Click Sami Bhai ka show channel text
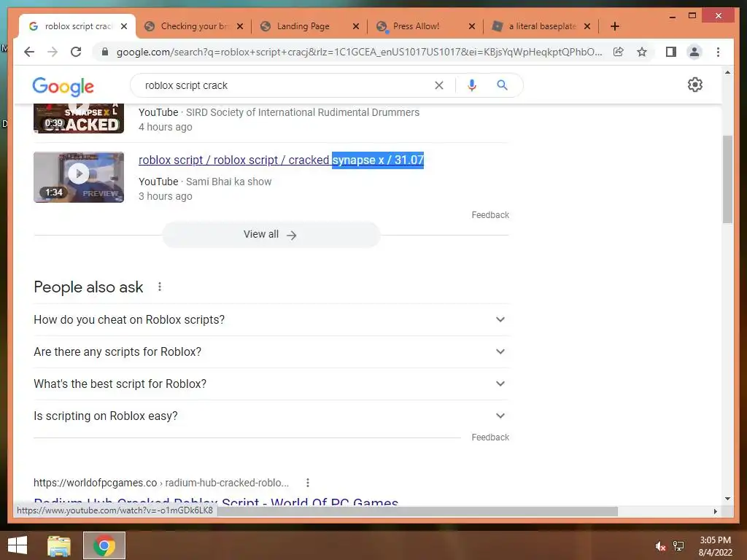This screenshot has width=747, height=560. [228, 182]
